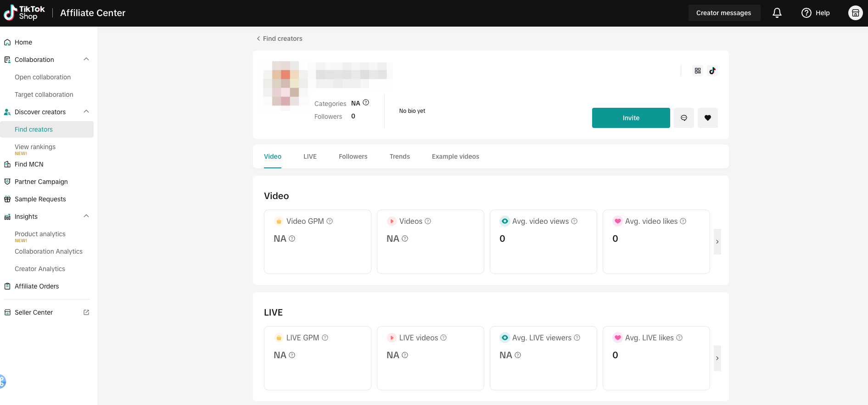The image size is (868, 405).
Task: Show the creator QR code icon
Action: (698, 71)
